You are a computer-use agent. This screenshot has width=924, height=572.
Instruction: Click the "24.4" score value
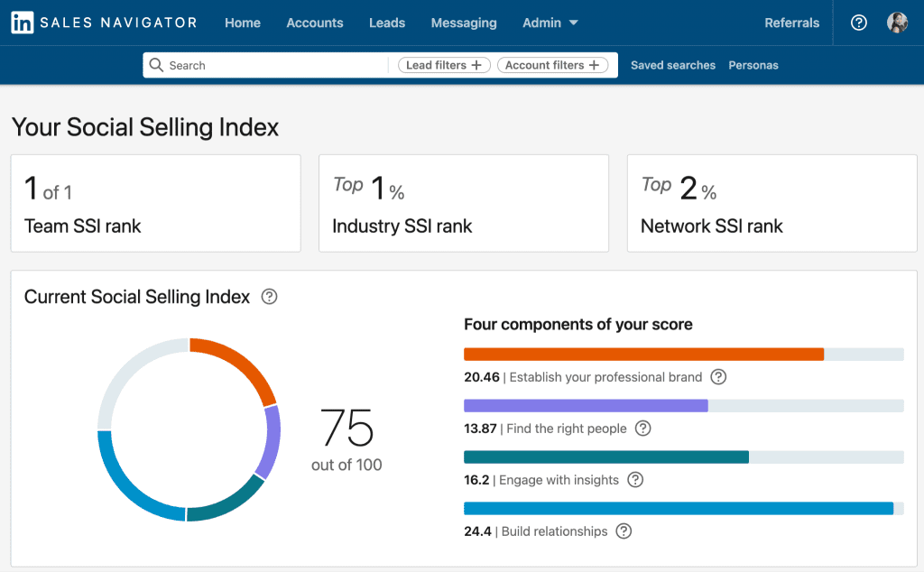click(x=477, y=530)
